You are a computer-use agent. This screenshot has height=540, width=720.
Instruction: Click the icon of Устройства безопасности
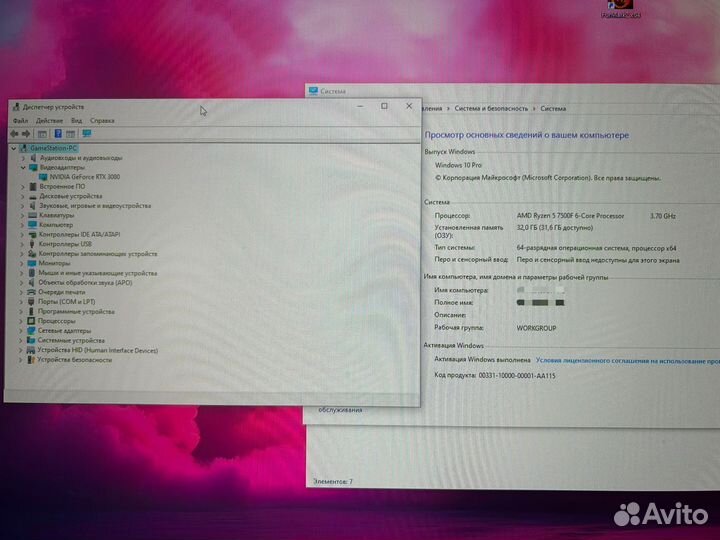[x=30, y=360]
